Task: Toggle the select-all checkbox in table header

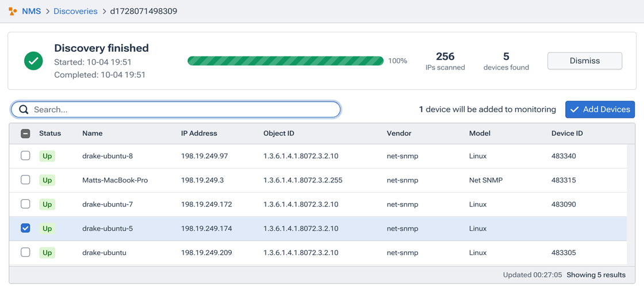Action: [x=25, y=133]
